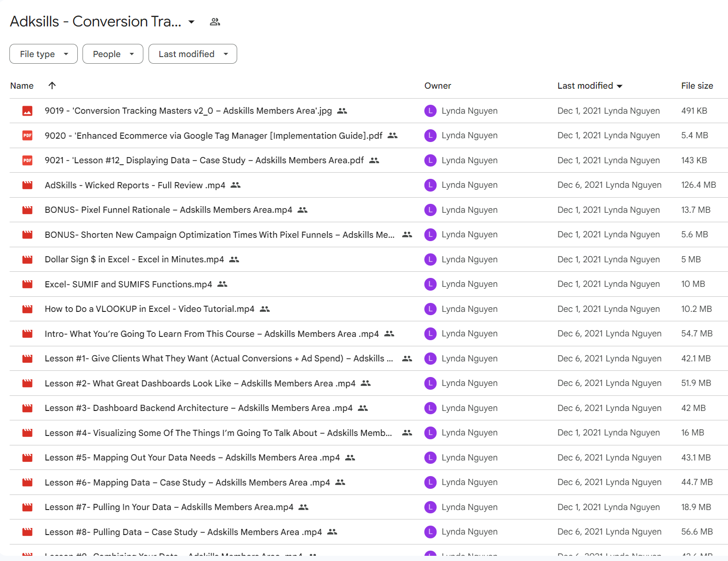
Task: Click video icon for How to Do a VLOOKUP
Action: tap(27, 309)
